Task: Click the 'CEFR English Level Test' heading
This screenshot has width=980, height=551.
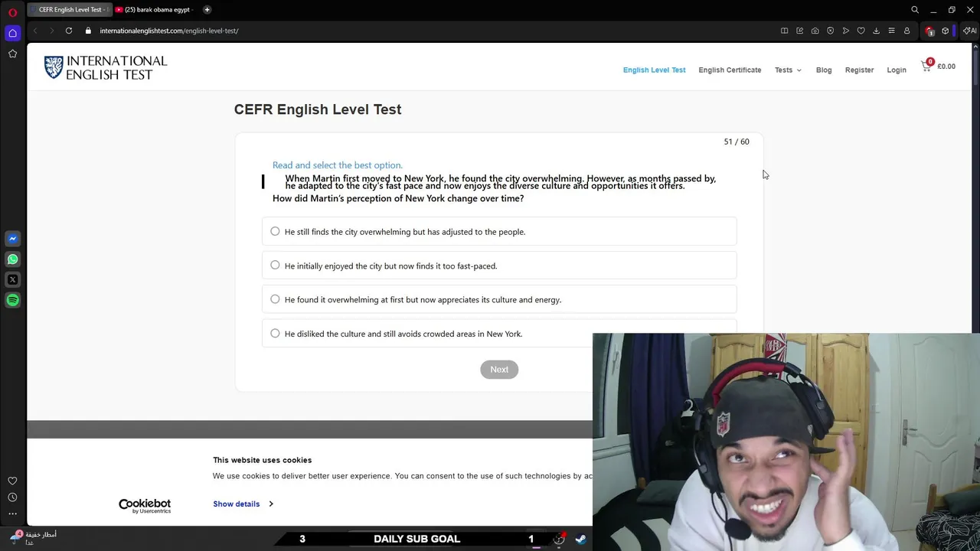Action: (x=318, y=109)
